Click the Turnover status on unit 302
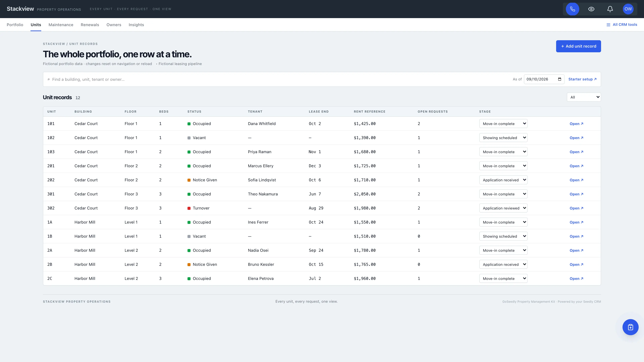The image size is (644, 362). 199,208
